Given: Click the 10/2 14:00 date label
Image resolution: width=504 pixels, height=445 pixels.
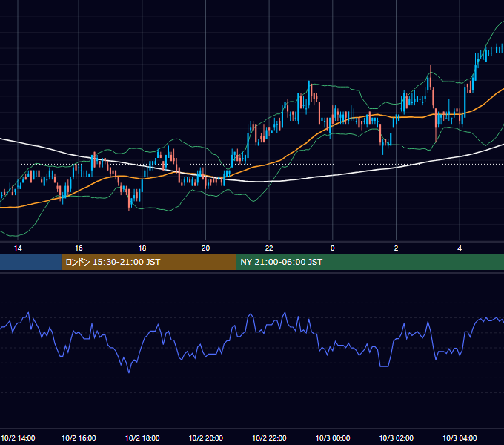Looking at the screenshot, I should (x=18, y=438).
